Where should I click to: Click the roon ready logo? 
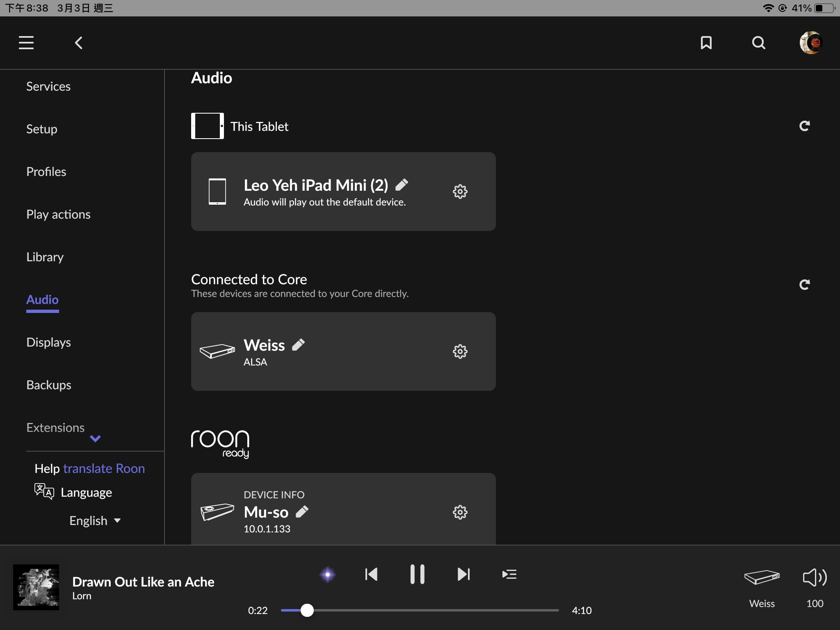pos(220,444)
